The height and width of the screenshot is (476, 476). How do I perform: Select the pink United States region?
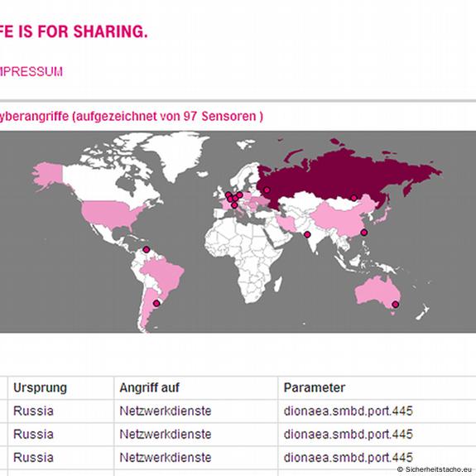(x=114, y=214)
